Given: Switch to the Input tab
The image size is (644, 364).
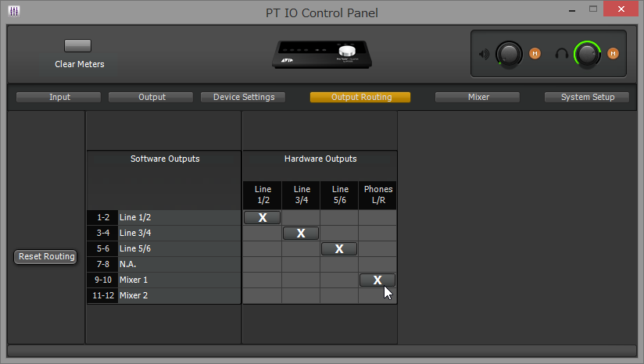Looking at the screenshot, I should (59, 98).
